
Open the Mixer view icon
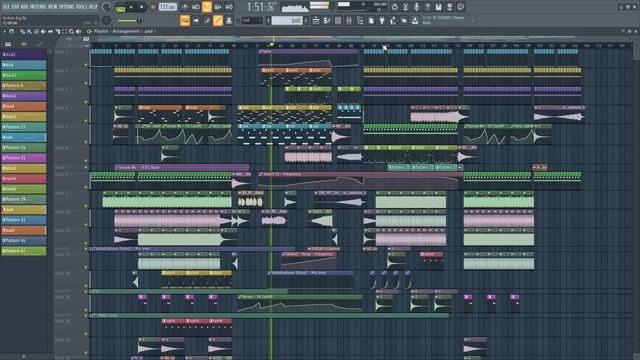(349, 20)
